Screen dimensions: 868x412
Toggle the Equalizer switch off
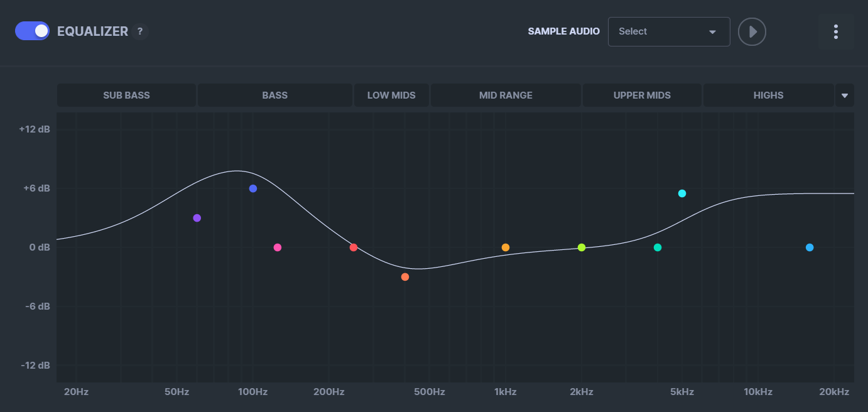coord(32,31)
